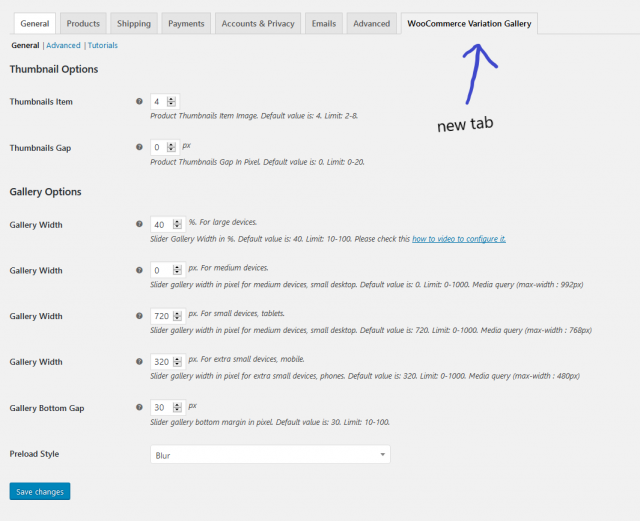The height and width of the screenshot is (521, 640).
Task: Open the Preload Style dropdown
Action: 269,455
